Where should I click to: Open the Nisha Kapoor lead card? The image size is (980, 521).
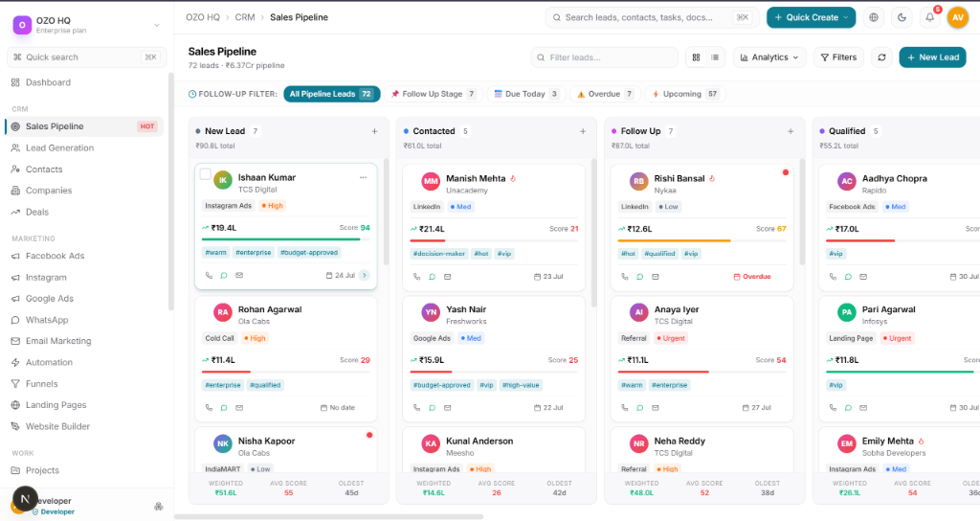[285, 450]
